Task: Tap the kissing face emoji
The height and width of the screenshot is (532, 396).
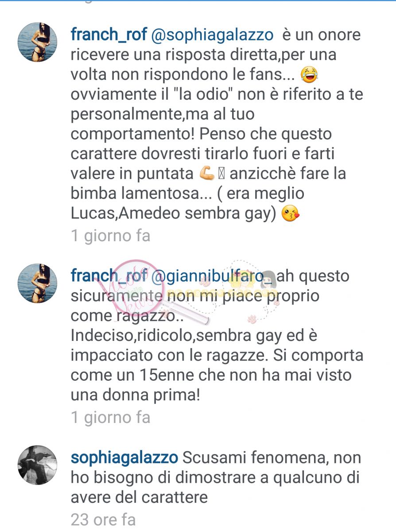Action: pos(291,214)
